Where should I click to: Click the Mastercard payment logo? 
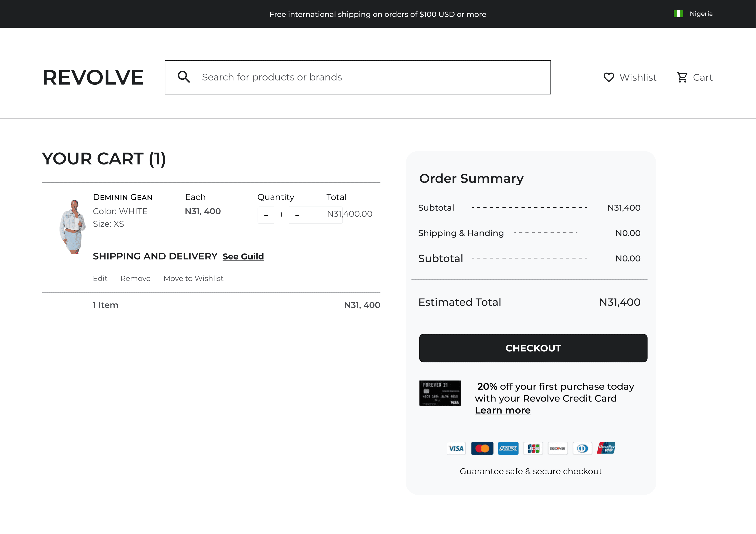point(482,448)
